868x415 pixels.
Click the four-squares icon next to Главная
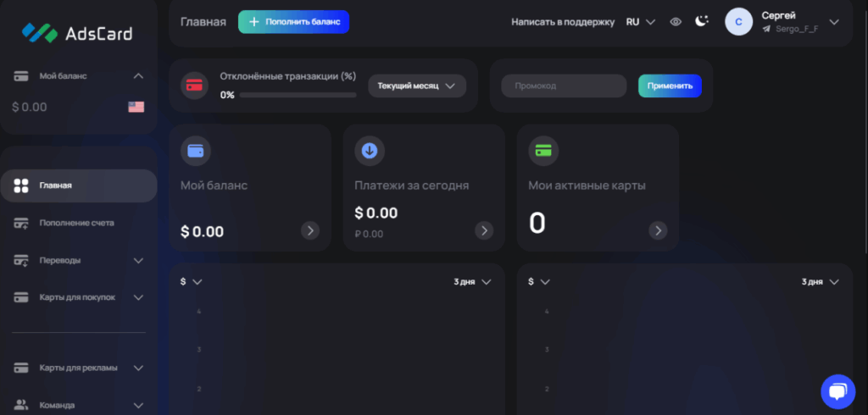[21, 185]
